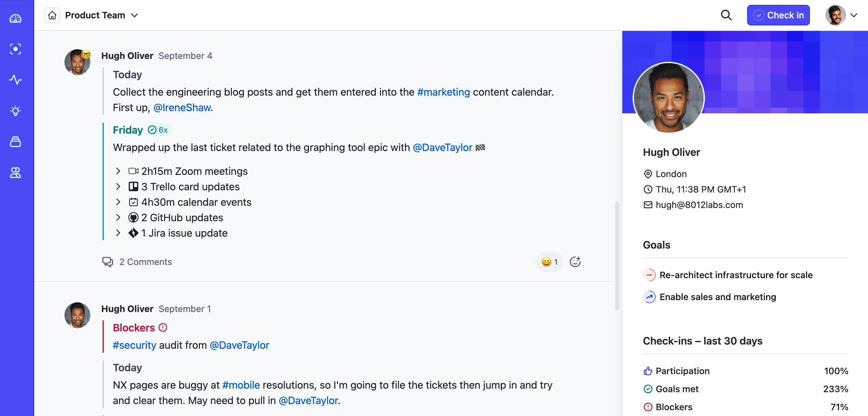Click the search magnifier icon
The width and height of the screenshot is (868, 416).
pos(726,15)
